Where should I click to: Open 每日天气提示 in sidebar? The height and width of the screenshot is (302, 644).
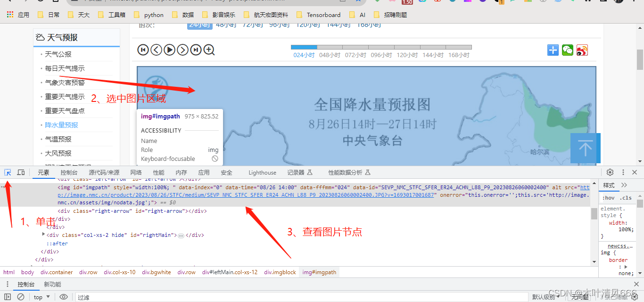tap(65, 68)
